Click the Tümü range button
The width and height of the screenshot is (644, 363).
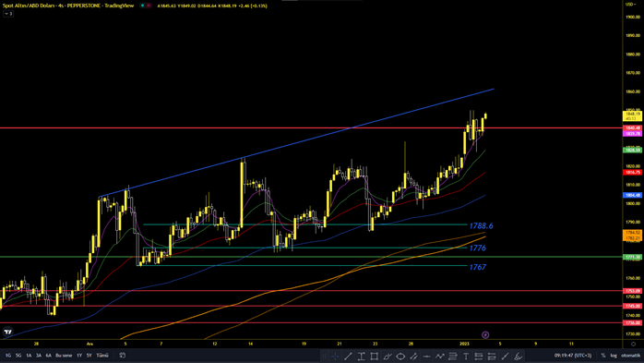(102, 356)
